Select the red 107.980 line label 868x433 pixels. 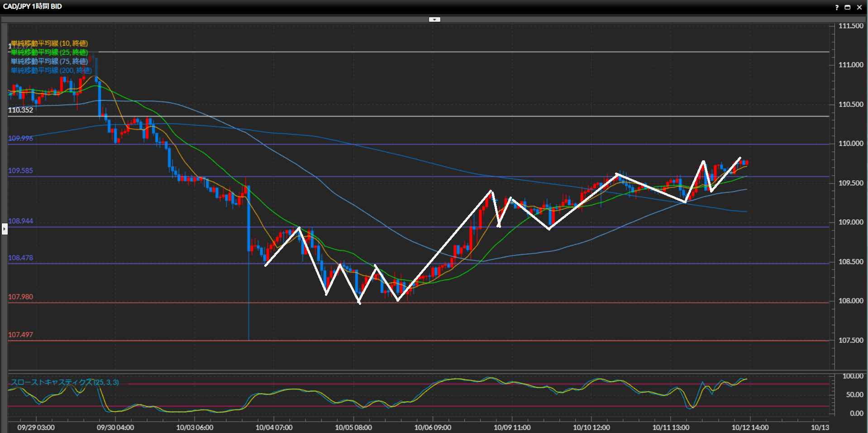21,297
